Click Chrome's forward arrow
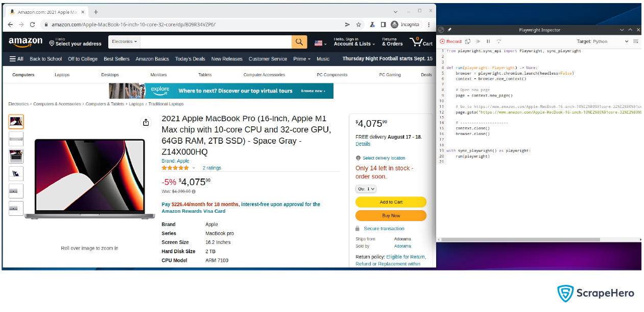The width and height of the screenshot is (644, 312). (21, 25)
